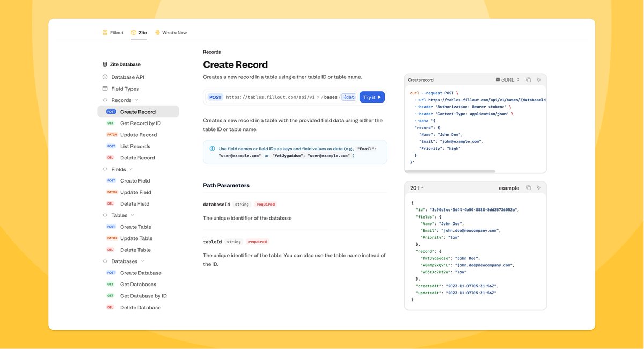Image resolution: width=644 pixels, height=349 pixels.
Task: Select the Database API info icon
Action: pyautogui.click(x=105, y=77)
